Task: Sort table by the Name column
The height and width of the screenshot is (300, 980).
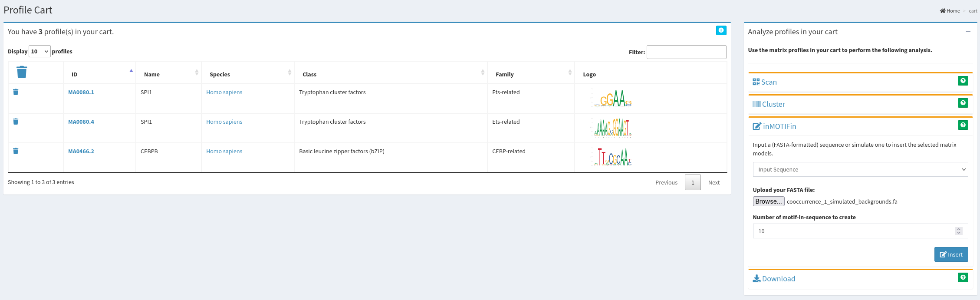Action: pyautogui.click(x=168, y=74)
